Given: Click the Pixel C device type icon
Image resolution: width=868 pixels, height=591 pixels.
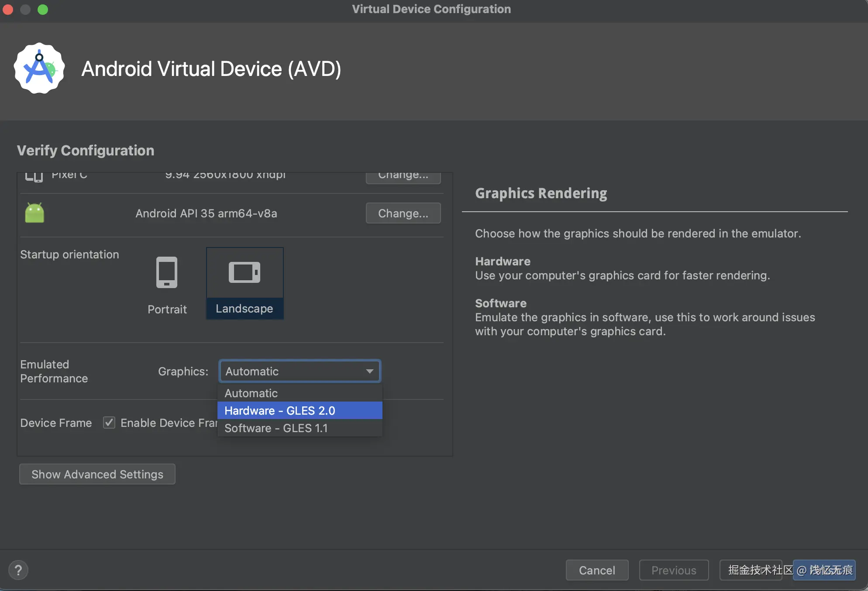Looking at the screenshot, I should 34,176.
